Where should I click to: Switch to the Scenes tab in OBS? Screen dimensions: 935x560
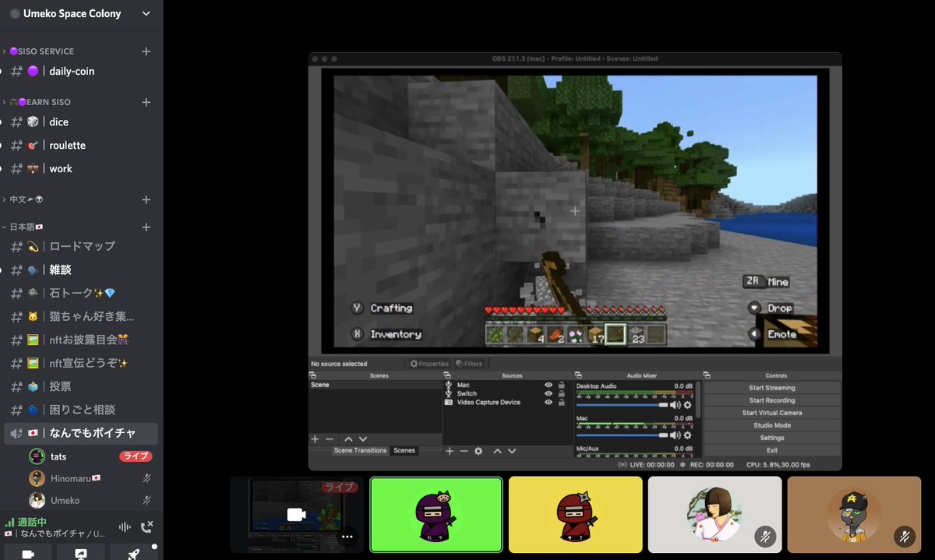[404, 450]
